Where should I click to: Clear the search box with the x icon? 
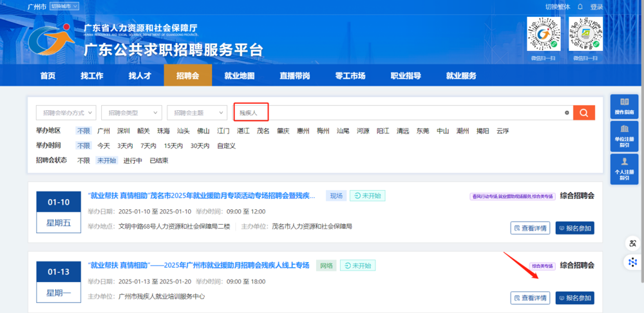(x=567, y=113)
